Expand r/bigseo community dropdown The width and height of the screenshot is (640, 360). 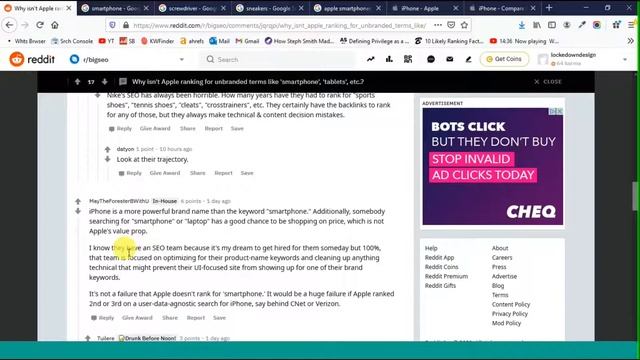pos(182,60)
